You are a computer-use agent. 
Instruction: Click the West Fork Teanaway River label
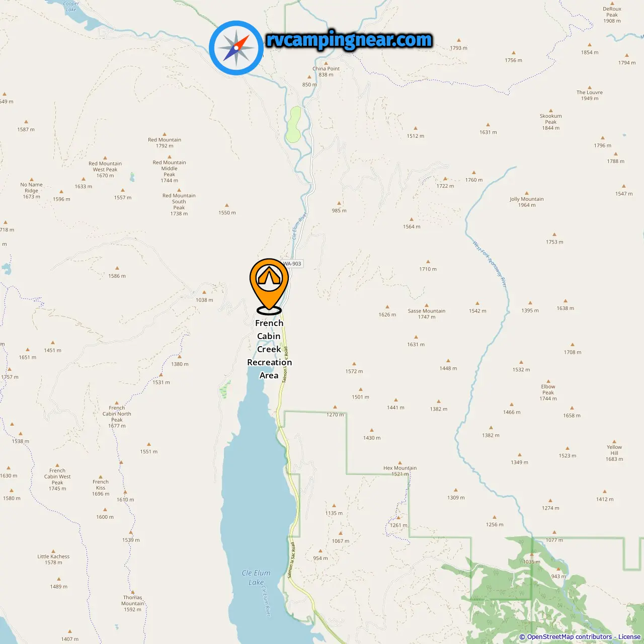490,264
